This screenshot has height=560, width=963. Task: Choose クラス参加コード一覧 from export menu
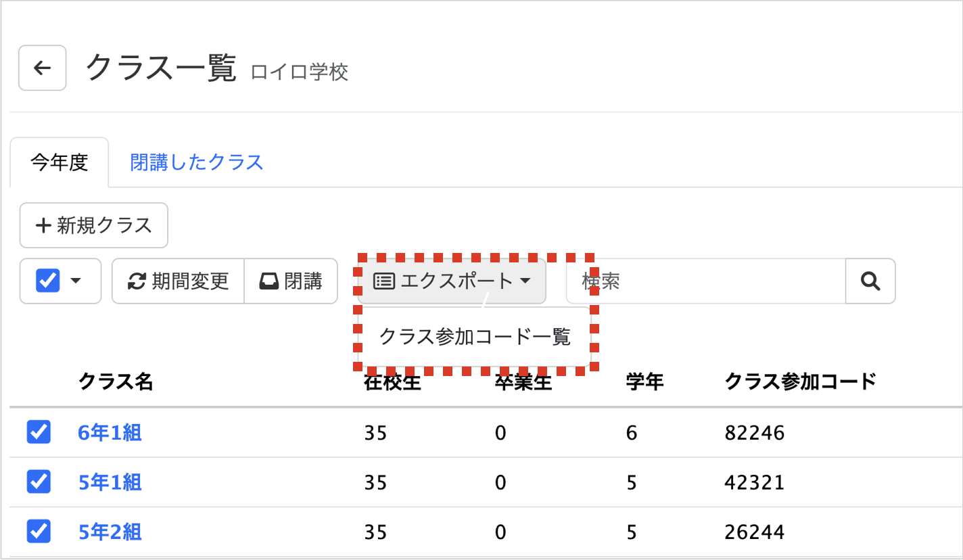pyautogui.click(x=475, y=336)
